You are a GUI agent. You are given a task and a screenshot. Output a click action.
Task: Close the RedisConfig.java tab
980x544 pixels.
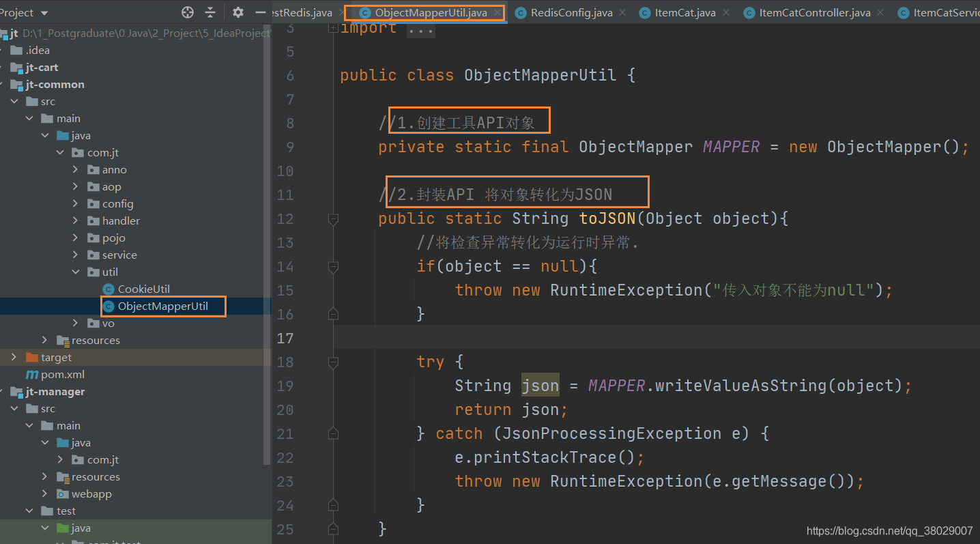(623, 12)
